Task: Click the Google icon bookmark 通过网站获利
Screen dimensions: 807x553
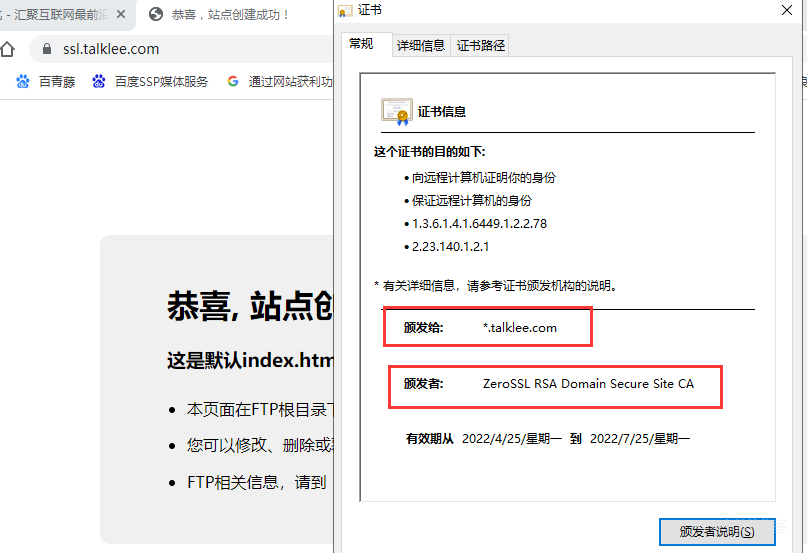Action: click(233, 82)
